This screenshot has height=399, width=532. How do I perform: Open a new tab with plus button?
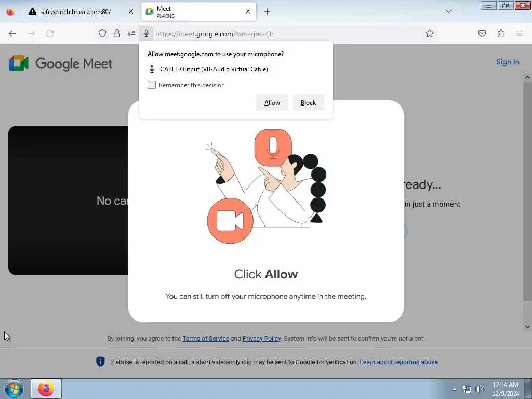pyautogui.click(x=268, y=12)
